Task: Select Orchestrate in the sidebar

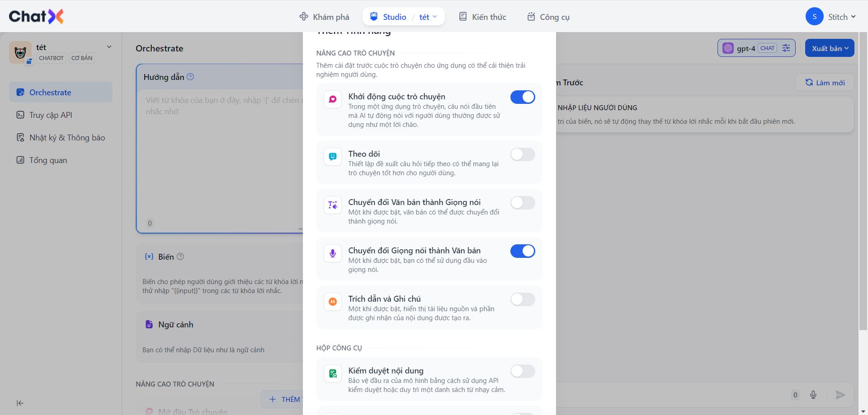Action: [61, 92]
